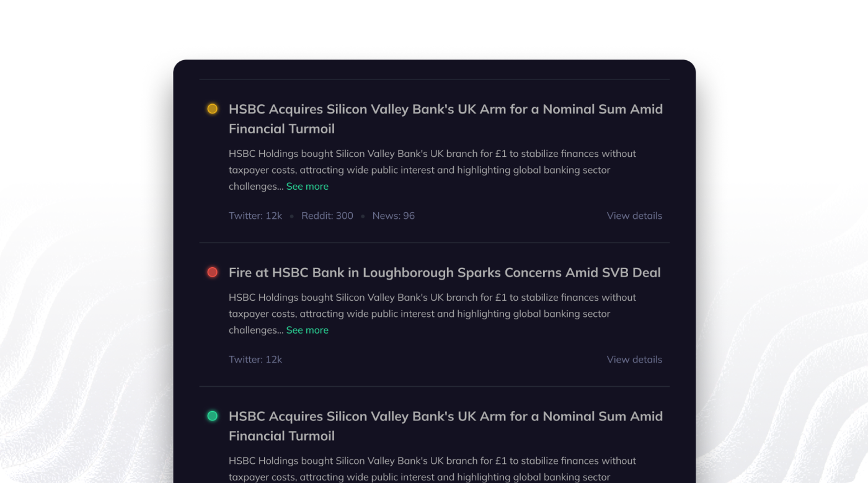Open the headline beside the yellow dot
The image size is (868, 483).
pos(446,118)
